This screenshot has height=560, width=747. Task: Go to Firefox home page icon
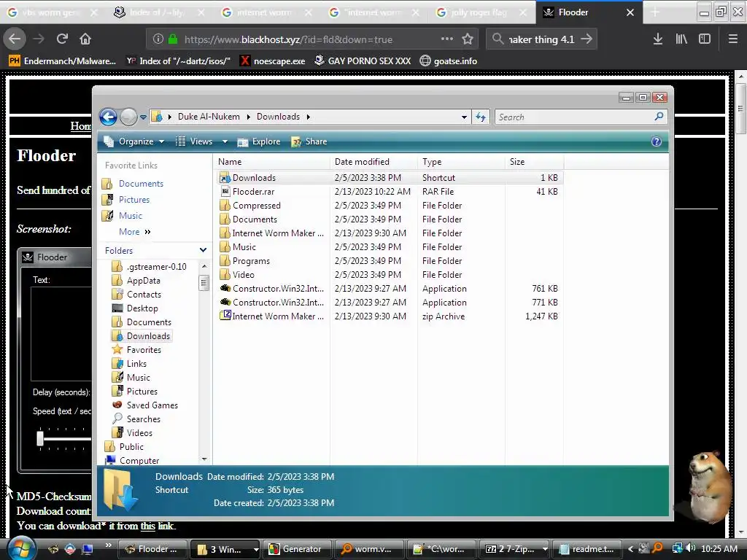click(x=85, y=39)
